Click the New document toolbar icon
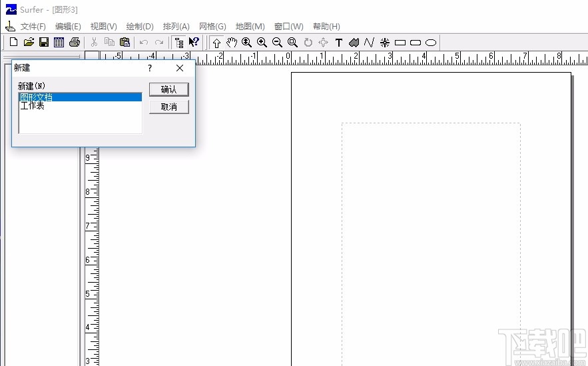This screenshot has height=366, width=588. [13, 42]
